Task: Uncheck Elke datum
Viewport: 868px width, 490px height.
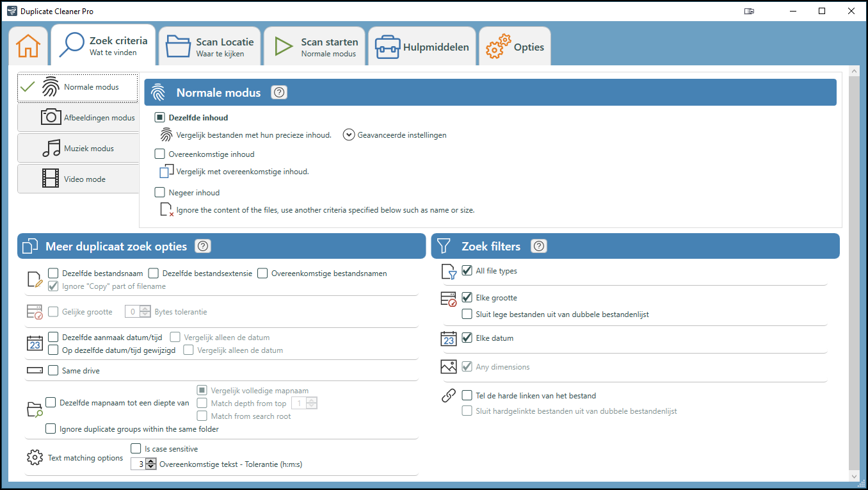Action: click(x=467, y=338)
